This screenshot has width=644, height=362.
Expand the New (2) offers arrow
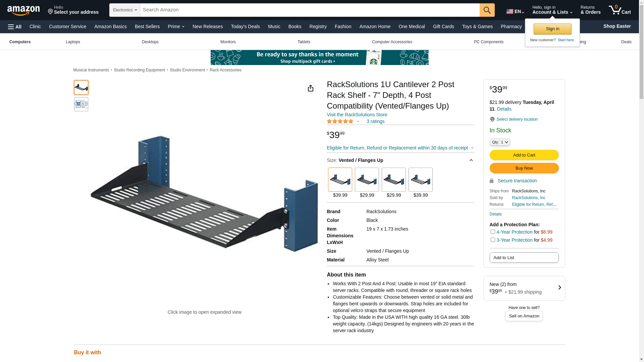[x=559, y=288]
